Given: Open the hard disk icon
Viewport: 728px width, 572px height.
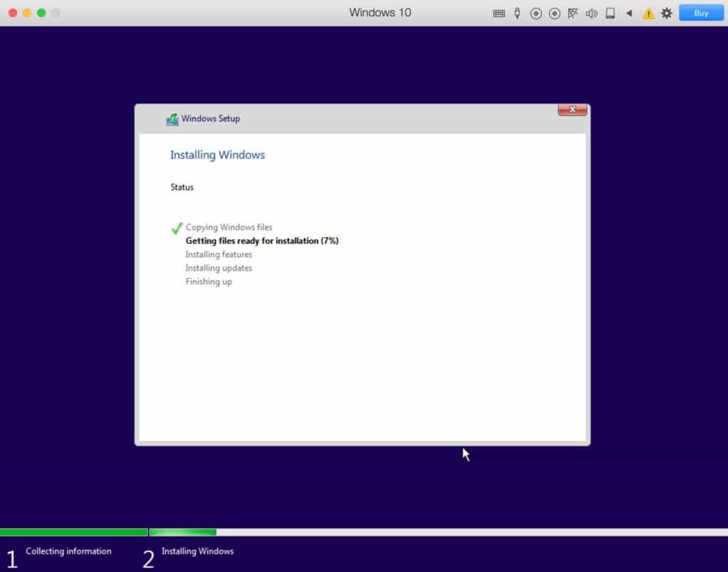Looking at the screenshot, I should tap(611, 14).
